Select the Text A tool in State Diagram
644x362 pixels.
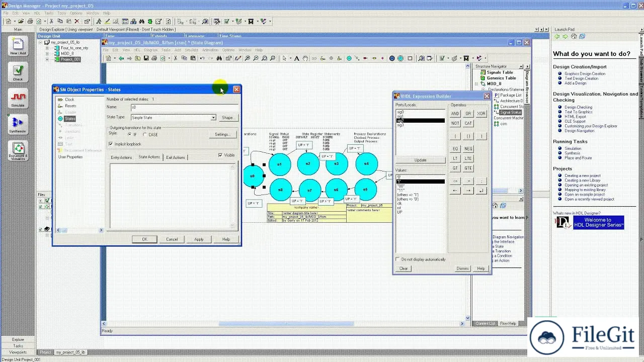[297, 58]
